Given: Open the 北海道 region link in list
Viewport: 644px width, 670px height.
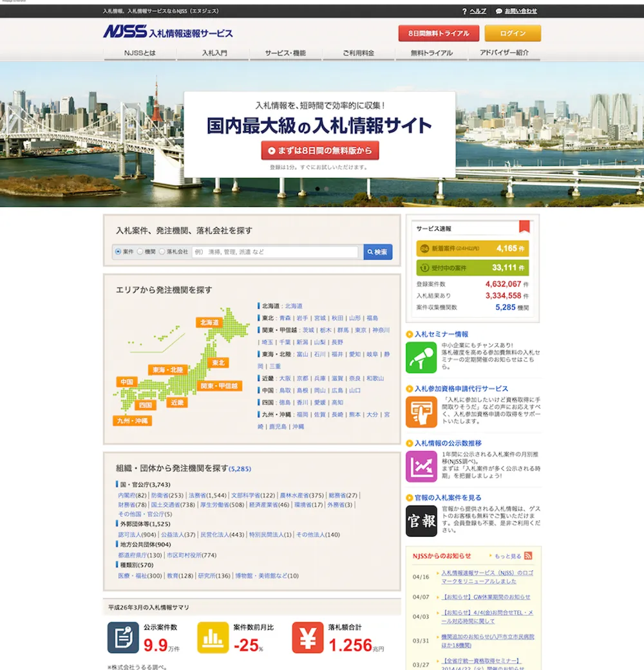Looking at the screenshot, I should [x=294, y=306].
